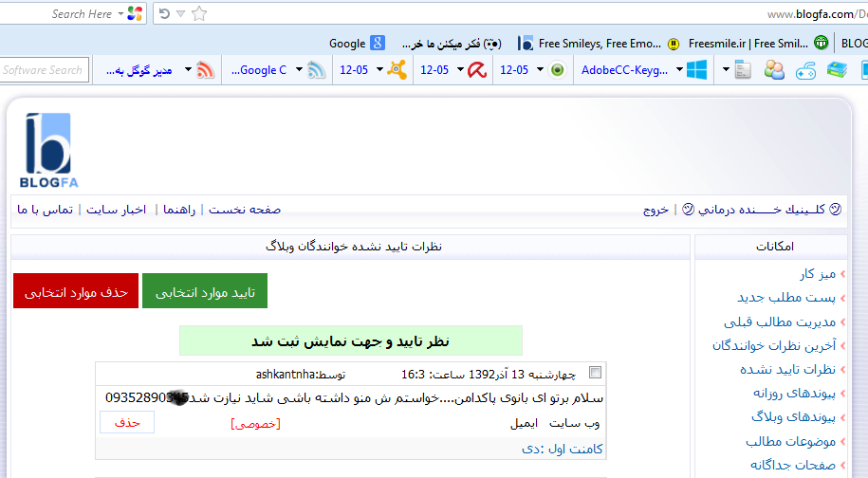Click red 'حذف موارد انتخابی' delete button

pyautogui.click(x=76, y=291)
